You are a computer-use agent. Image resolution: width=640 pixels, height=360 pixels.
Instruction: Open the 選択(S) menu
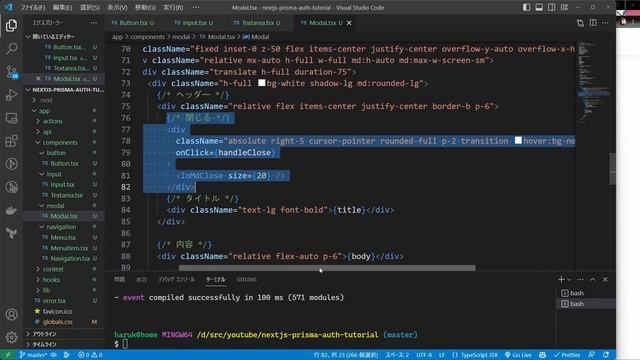[x=89, y=7]
